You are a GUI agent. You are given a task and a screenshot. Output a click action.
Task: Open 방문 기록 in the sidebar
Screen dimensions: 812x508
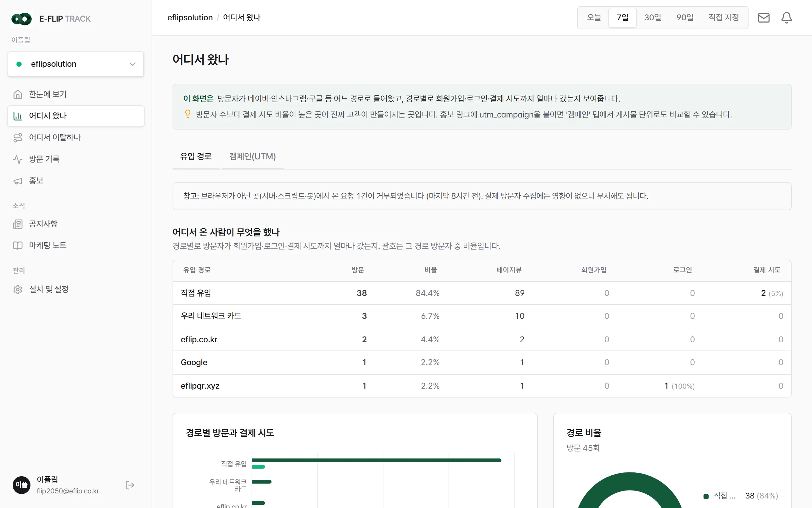pos(76,159)
